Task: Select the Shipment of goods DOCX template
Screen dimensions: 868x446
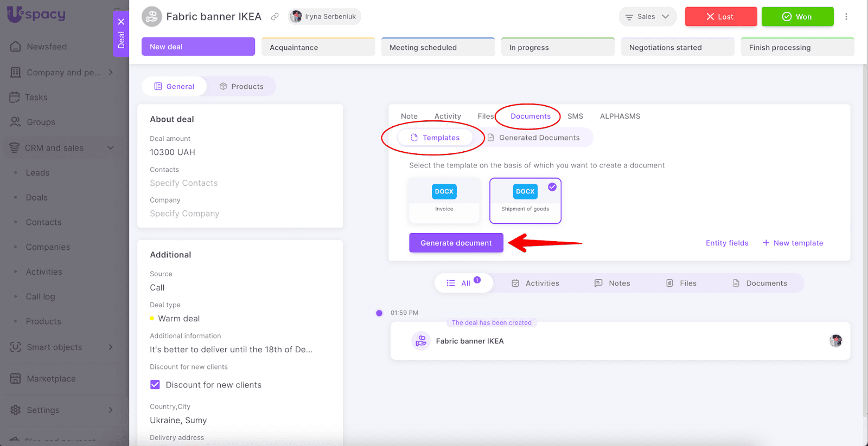Action: pos(525,200)
